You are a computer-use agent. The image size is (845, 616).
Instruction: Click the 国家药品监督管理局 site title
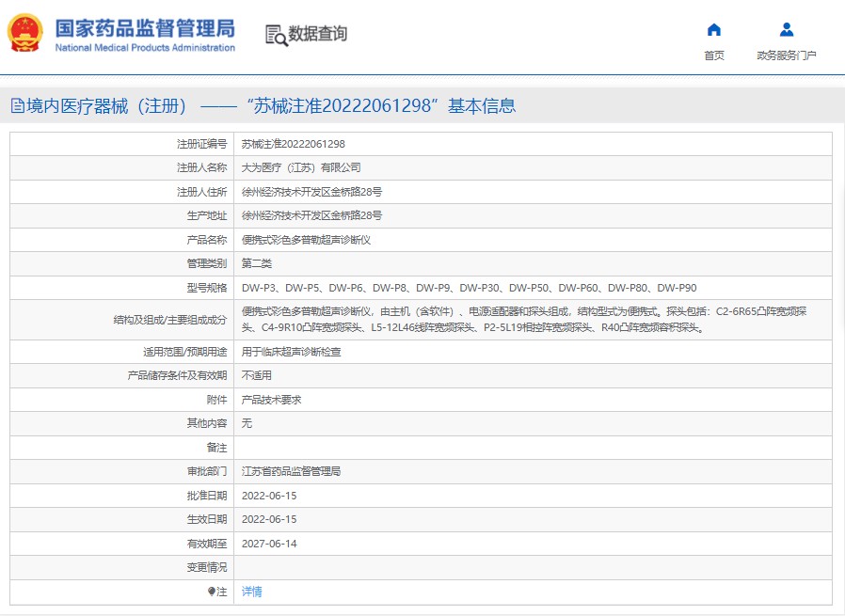(x=145, y=27)
